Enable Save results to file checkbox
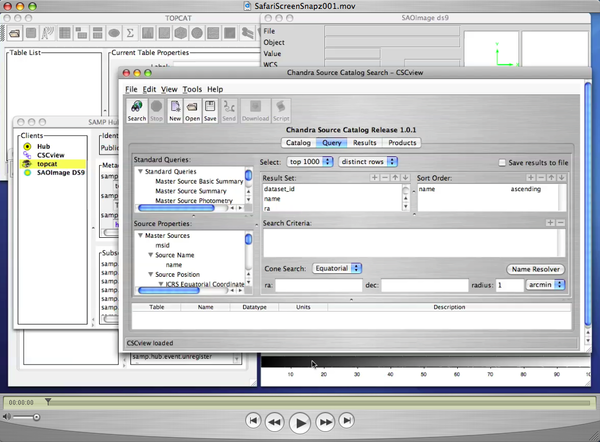Screen dimensions: 600x442 [x=503, y=162]
